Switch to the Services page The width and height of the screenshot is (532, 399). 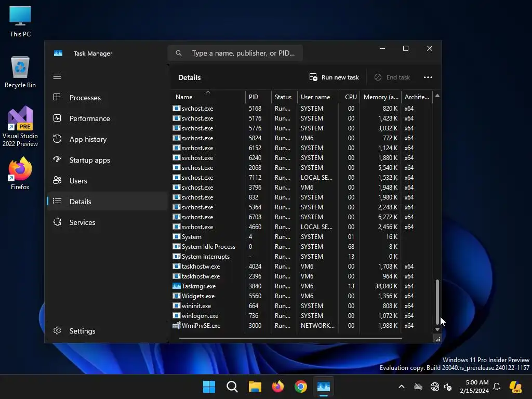(107, 222)
